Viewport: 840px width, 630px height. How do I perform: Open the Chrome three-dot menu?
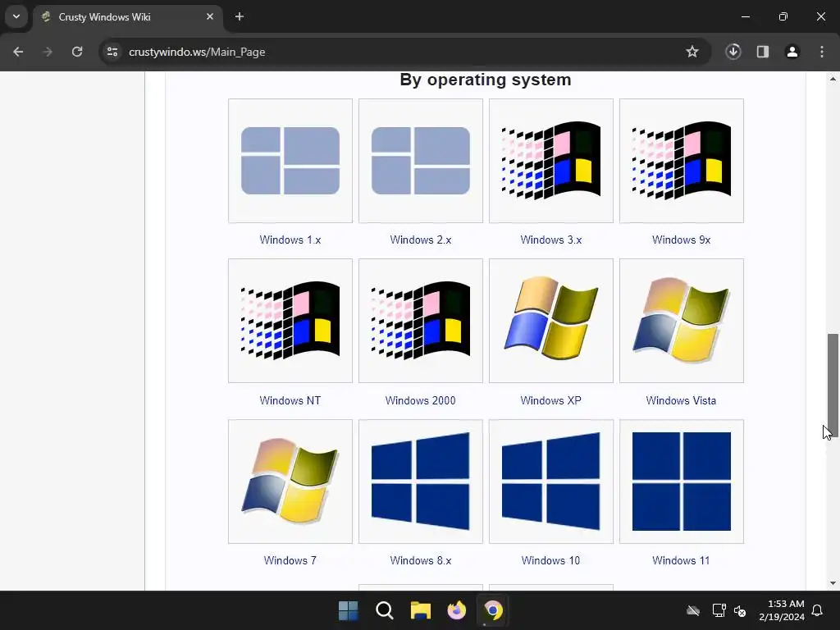coord(822,52)
